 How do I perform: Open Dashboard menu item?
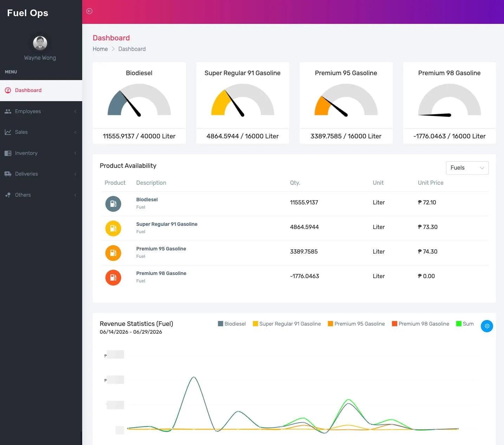point(41,90)
